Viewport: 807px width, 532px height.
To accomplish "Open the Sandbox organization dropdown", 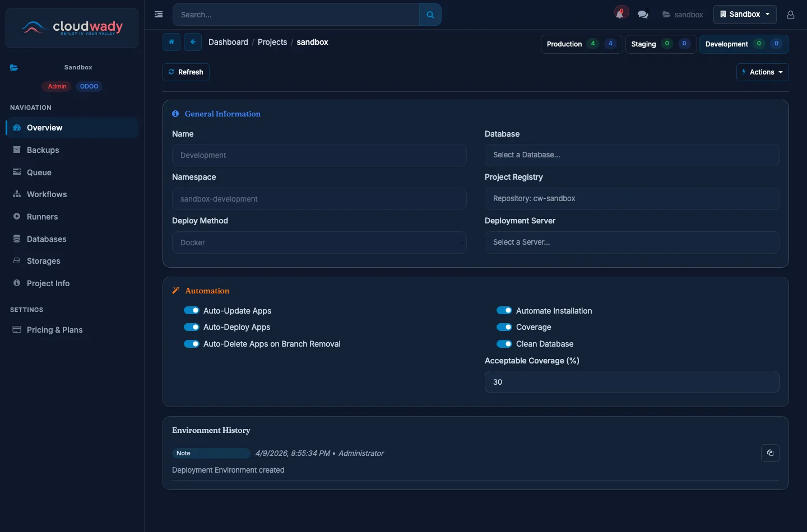I will click(745, 15).
